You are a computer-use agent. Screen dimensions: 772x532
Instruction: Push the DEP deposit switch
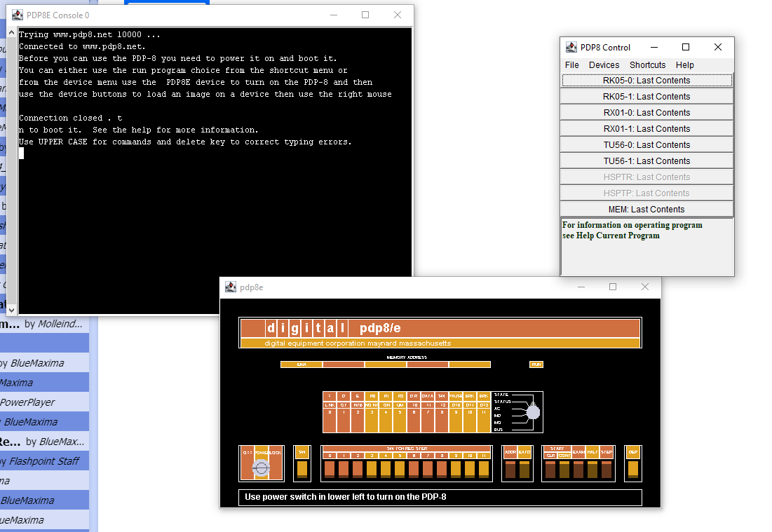(x=632, y=468)
